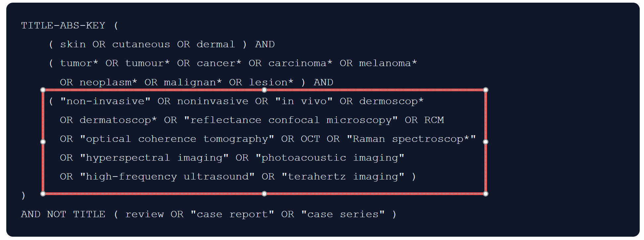Image resolution: width=644 pixels, height=240 pixels.
Task: Click the term "optical coherence tomography"
Action: (177, 139)
